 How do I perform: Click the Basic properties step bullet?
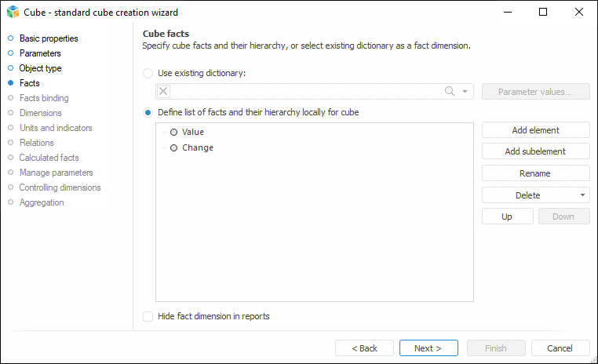tap(11, 38)
